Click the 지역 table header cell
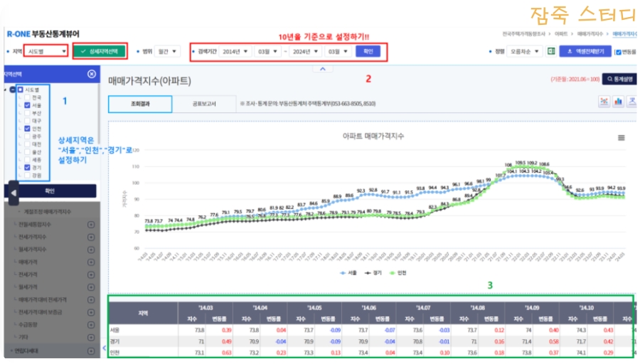The width and height of the screenshot is (640, 364). click(143, 313)
